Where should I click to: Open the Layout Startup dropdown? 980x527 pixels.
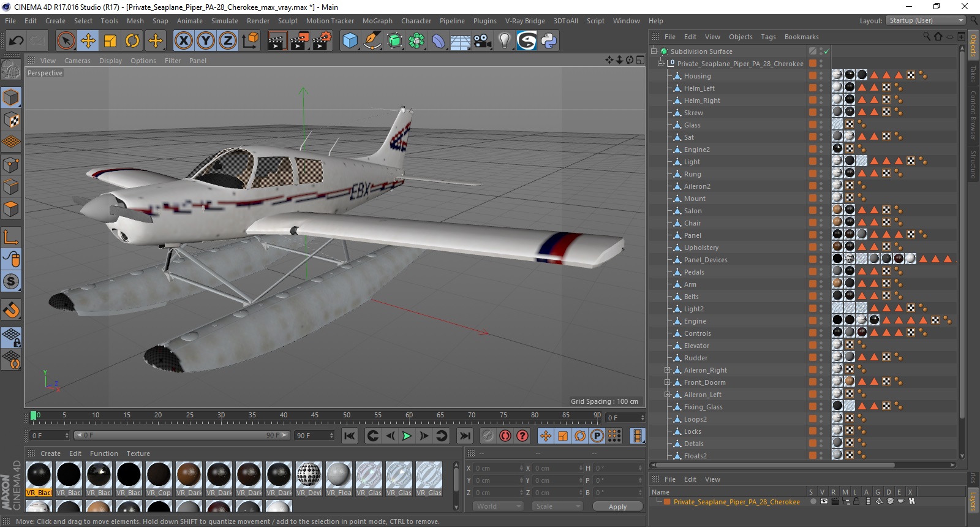925,20
